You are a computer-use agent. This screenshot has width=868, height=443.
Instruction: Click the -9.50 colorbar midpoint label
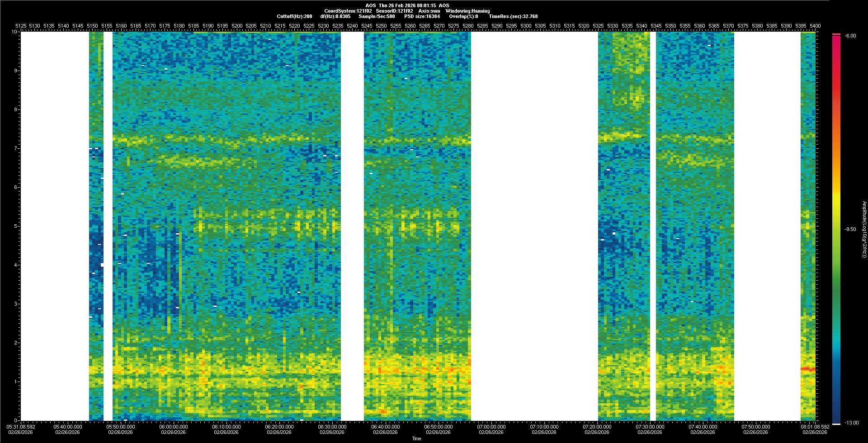coord(850,229)
